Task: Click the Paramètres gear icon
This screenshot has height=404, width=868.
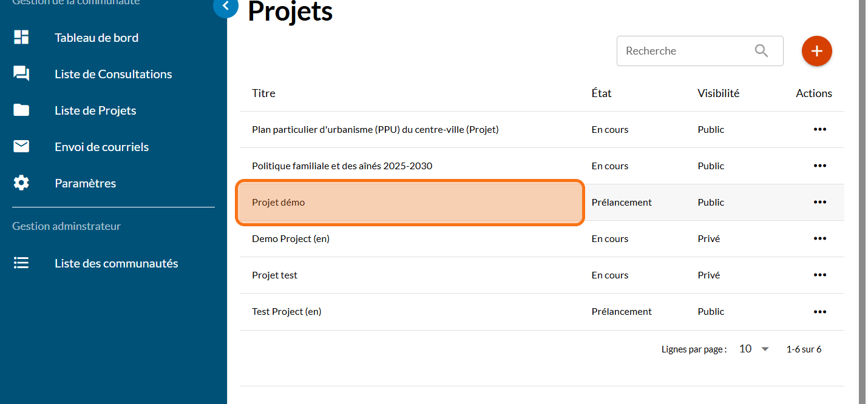Action: [x=21, y=183]
